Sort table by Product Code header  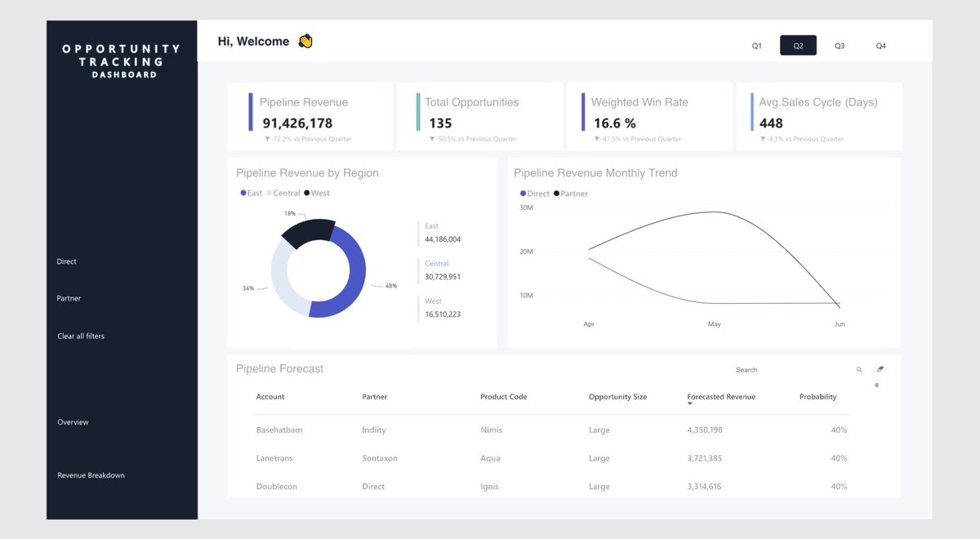[504, 397]
